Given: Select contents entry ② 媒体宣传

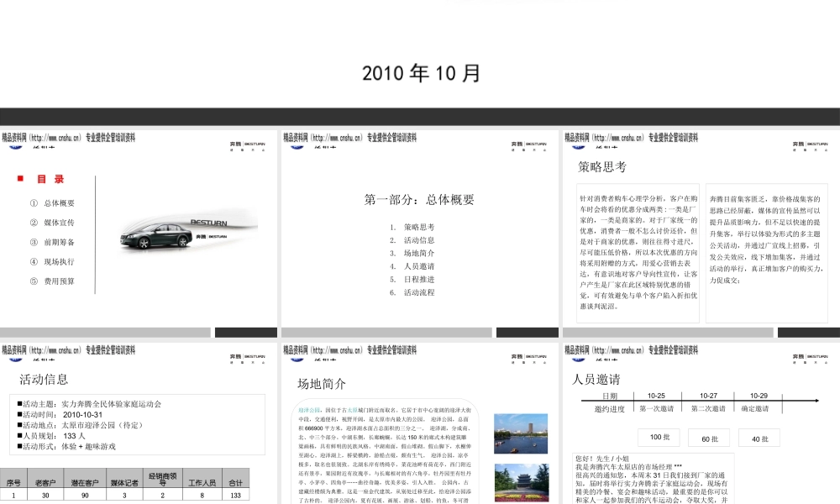Looking at the screenshot, I should (52, 223).
